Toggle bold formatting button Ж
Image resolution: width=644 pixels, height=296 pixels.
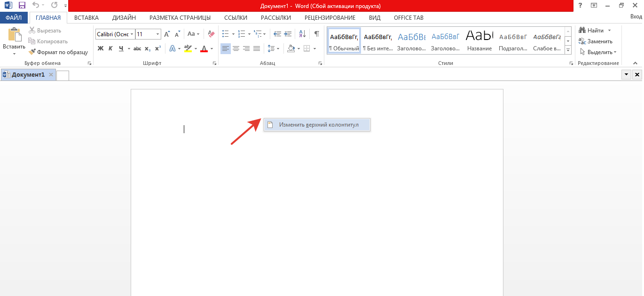(100, 48)
